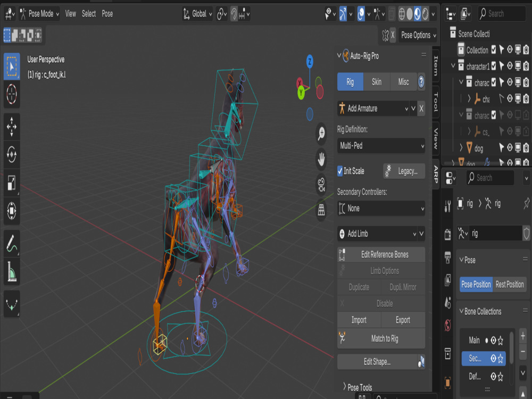Screen dimensions: 532x399
Task: Click the Legacy button
Action: click(404, 171)
